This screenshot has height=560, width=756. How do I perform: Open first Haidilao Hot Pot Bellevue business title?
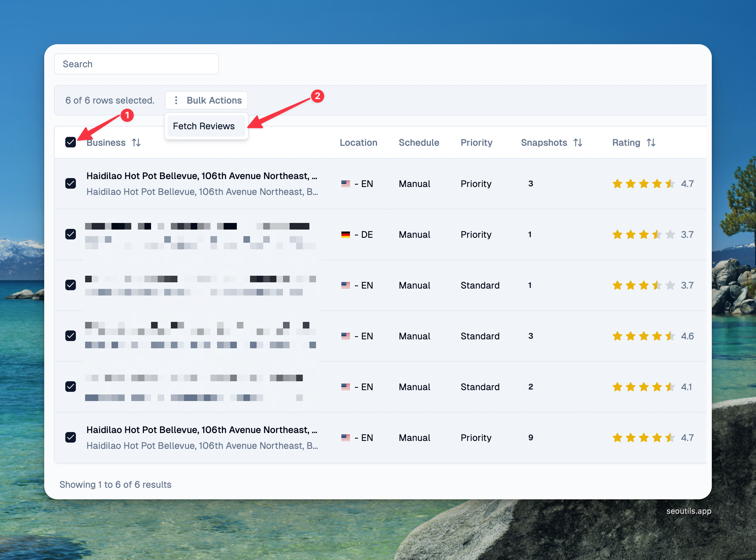tap(202, 176)
